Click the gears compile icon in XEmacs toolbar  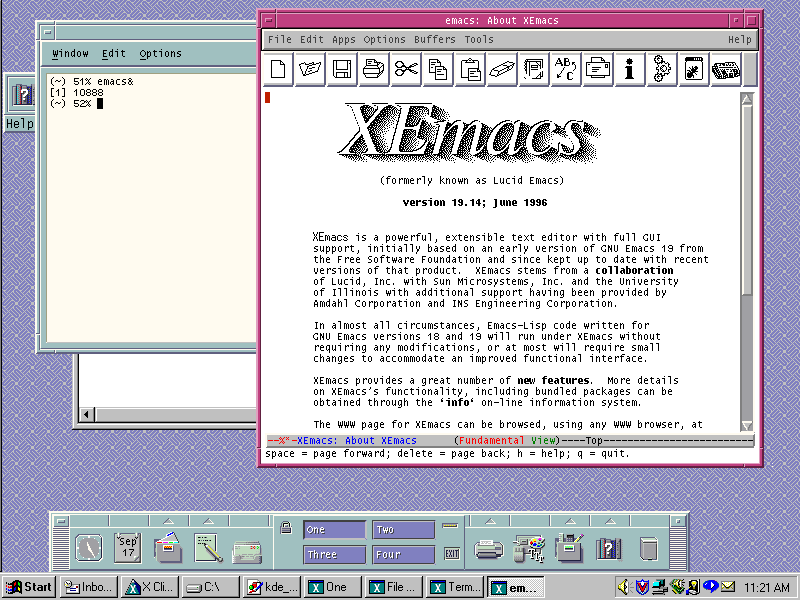pos(661,69)
